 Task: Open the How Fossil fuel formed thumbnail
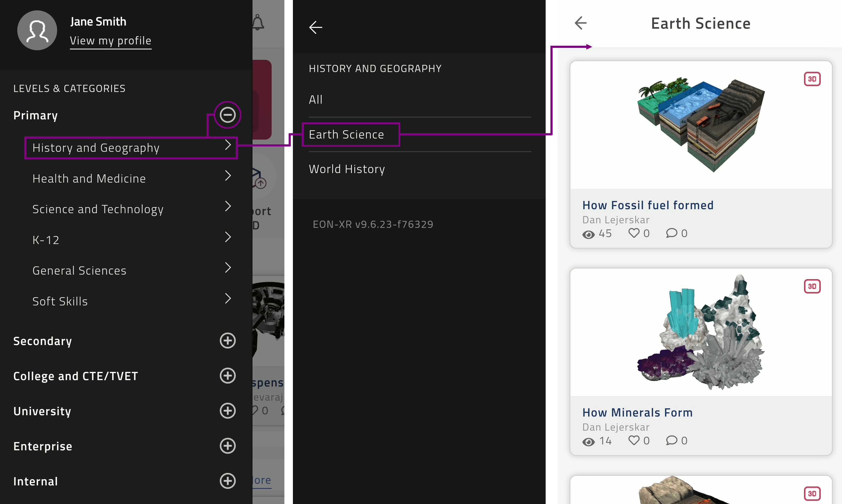(x=701, y=125)
